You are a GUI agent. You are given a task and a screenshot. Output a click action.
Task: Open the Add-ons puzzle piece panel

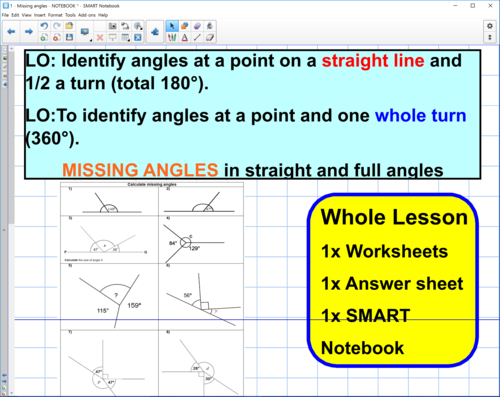click(155, 32)
